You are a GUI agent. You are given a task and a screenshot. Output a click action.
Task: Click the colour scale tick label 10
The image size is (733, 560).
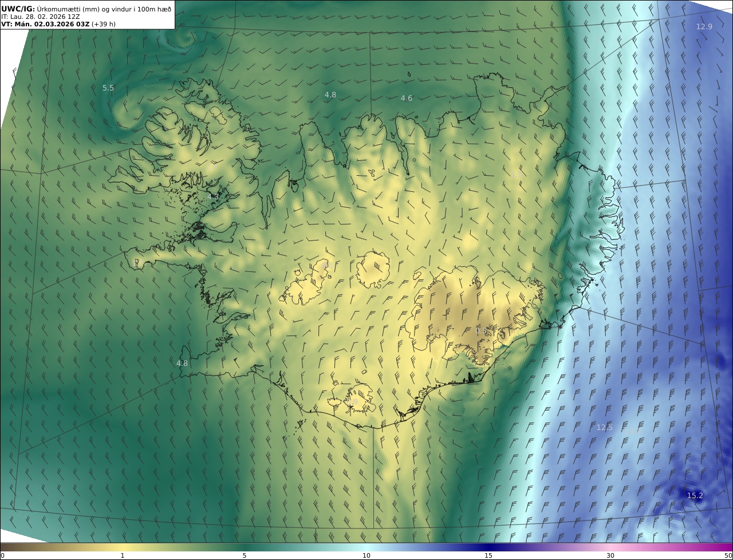(x=366, y=555)
